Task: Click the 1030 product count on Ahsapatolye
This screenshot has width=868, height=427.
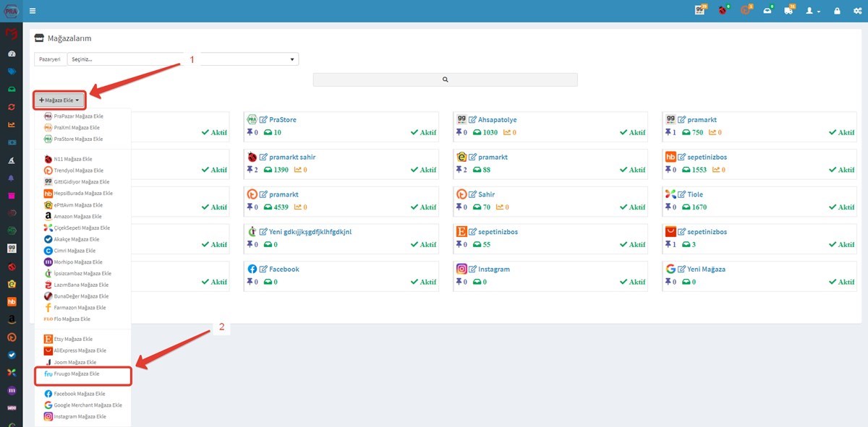Action: [485, 133]
